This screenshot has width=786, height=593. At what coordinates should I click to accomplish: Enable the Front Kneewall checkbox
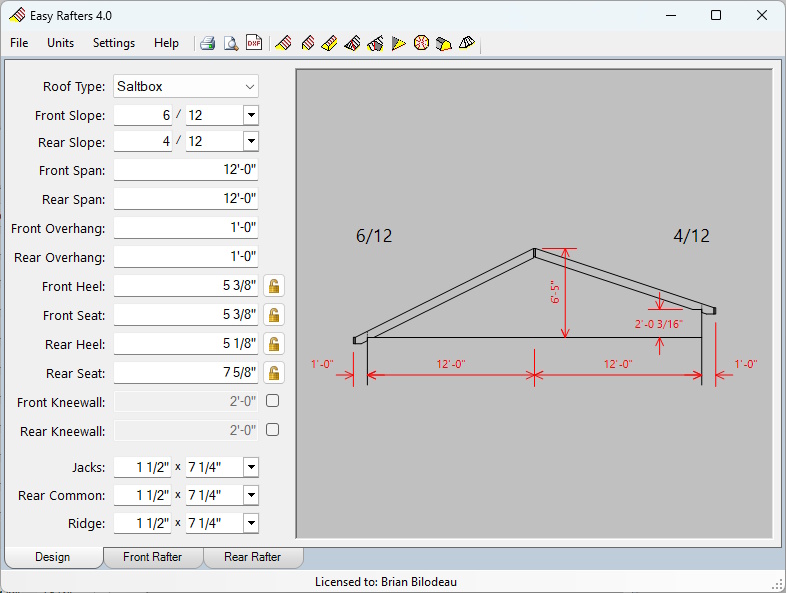(272, 402)
